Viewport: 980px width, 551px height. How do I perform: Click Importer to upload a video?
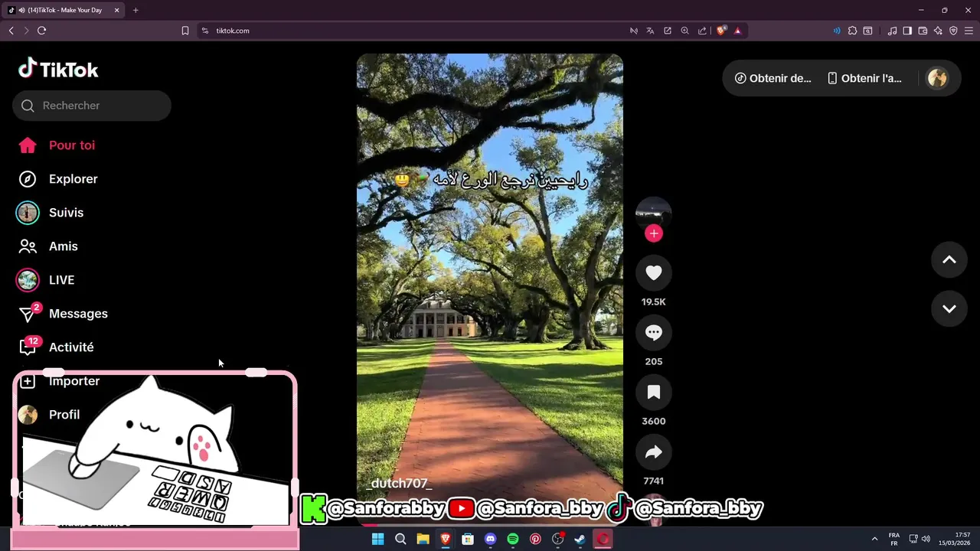point(60,381)
